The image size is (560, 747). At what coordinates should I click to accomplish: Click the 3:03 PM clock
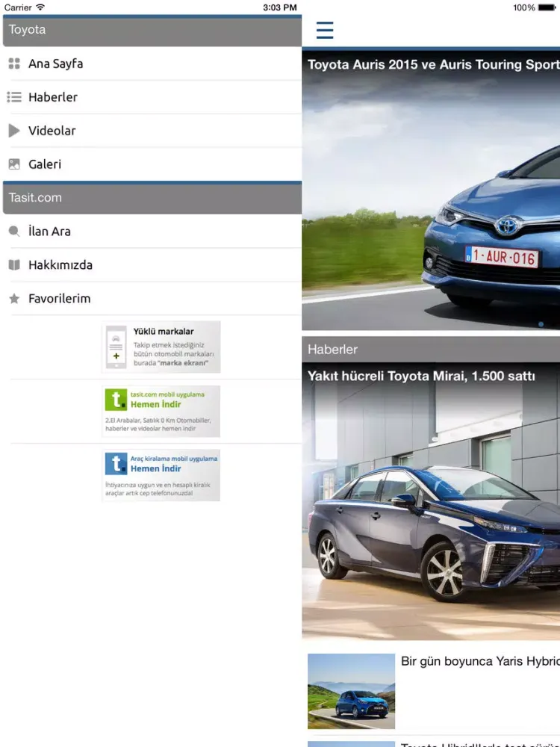point(280,7)
